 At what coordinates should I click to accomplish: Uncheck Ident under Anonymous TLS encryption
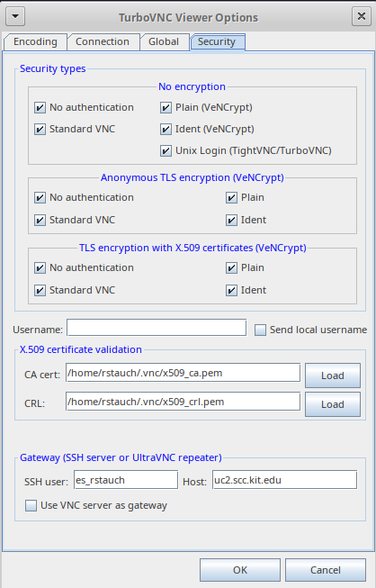click(x=231, y=220)
